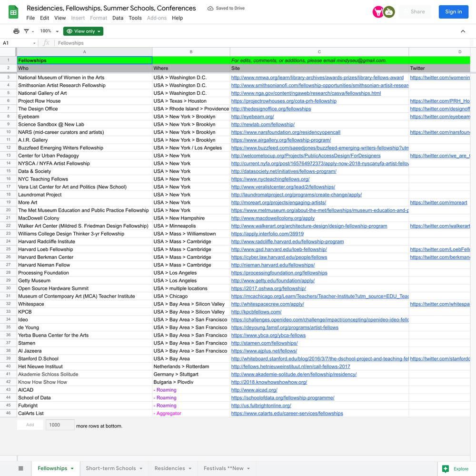Click the print icon

tap(16, 31)
